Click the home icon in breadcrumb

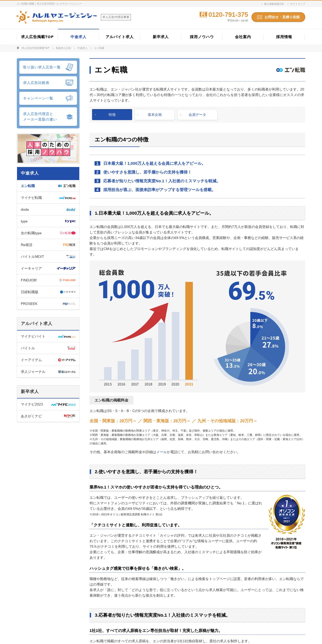coord(18,48)
